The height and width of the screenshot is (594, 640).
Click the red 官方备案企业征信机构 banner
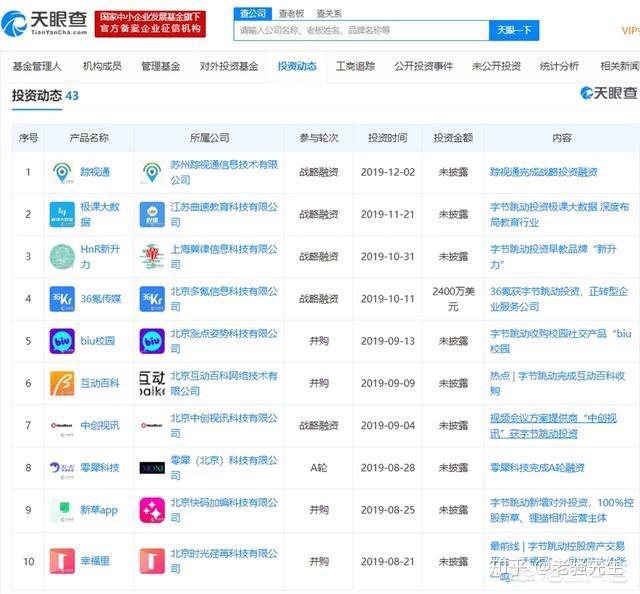[150, 23]
